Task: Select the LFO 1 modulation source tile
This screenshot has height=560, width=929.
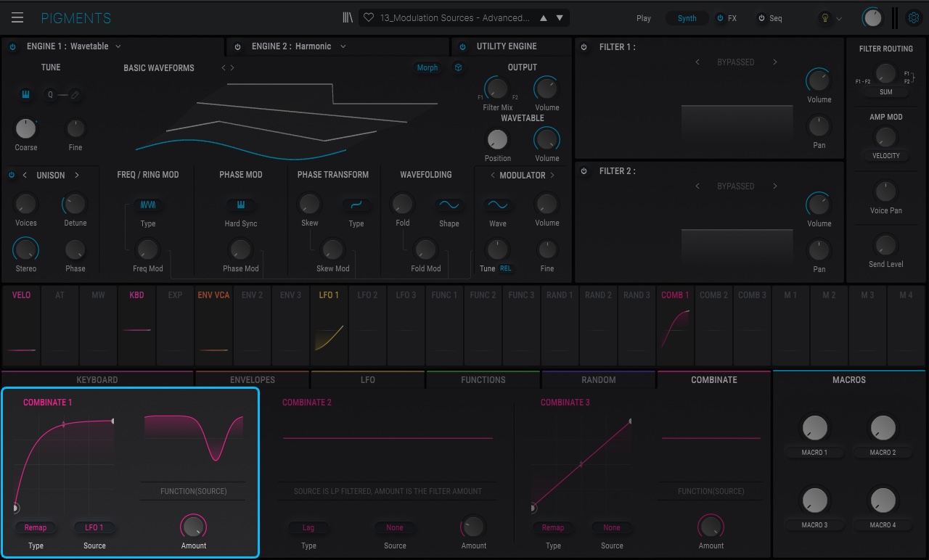Action: pos(329,325)
